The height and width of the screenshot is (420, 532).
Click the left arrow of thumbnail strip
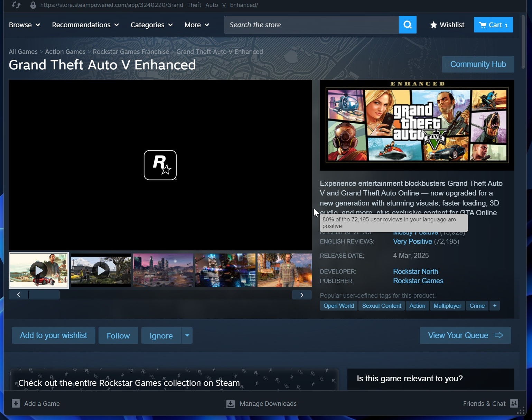(x=18, y=295)
